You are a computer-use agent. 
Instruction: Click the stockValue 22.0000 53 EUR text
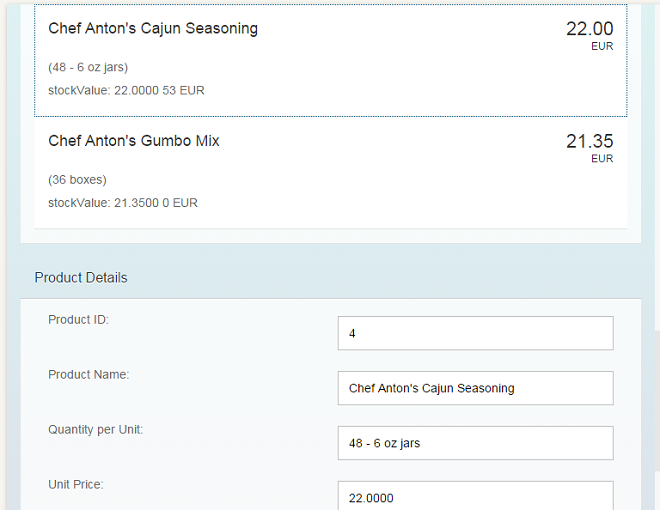click(x=126, y=90)
